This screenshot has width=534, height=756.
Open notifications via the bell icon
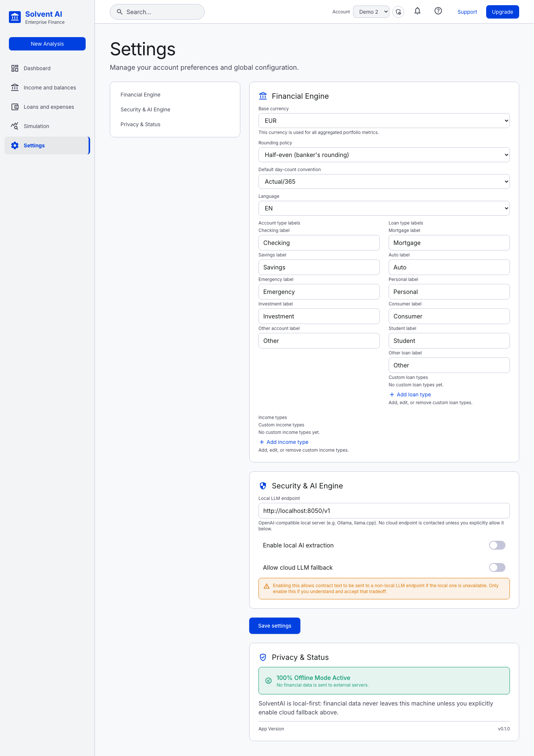(x=418, y=12)
